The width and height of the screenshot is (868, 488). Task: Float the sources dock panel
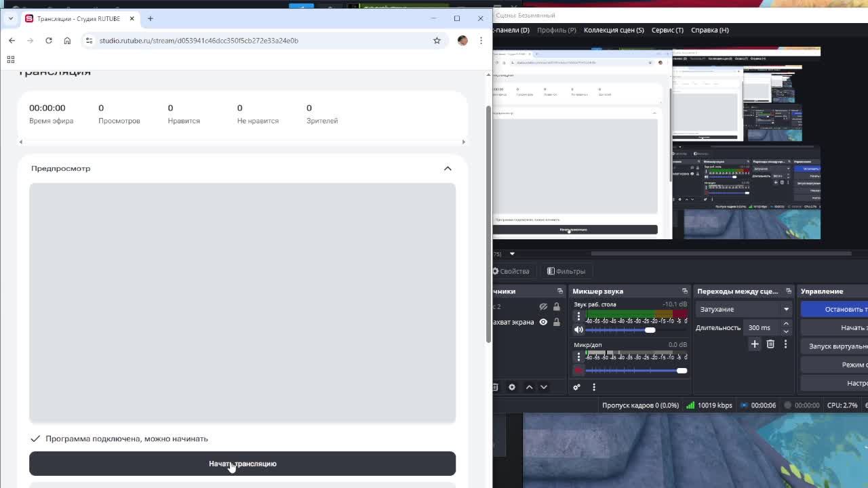pos(560,291)
